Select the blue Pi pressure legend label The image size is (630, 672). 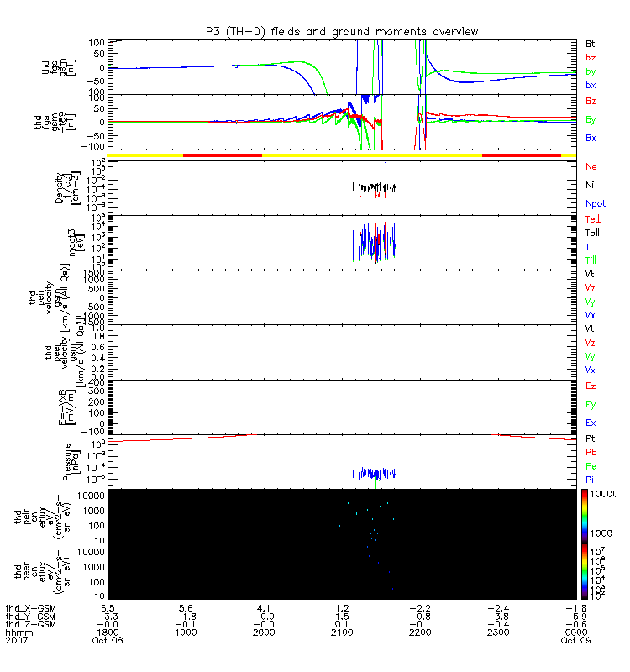pyautogui.click(x=590, y=480)
